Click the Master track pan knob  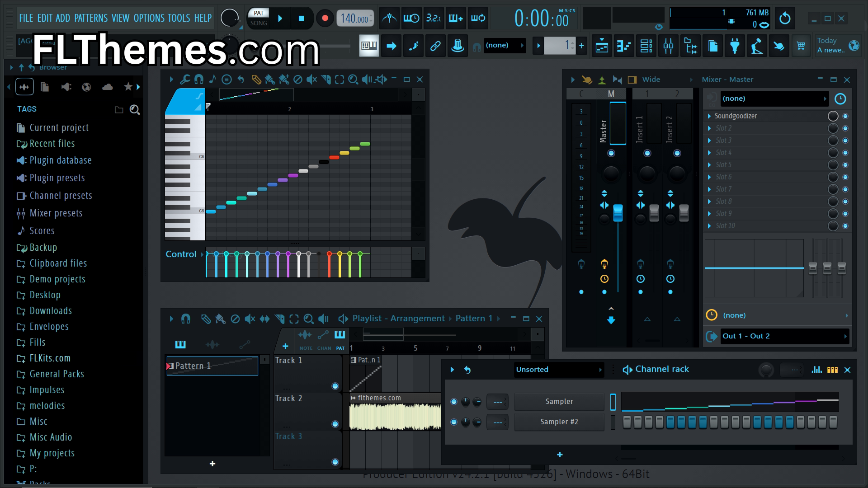tap(611, 174)
